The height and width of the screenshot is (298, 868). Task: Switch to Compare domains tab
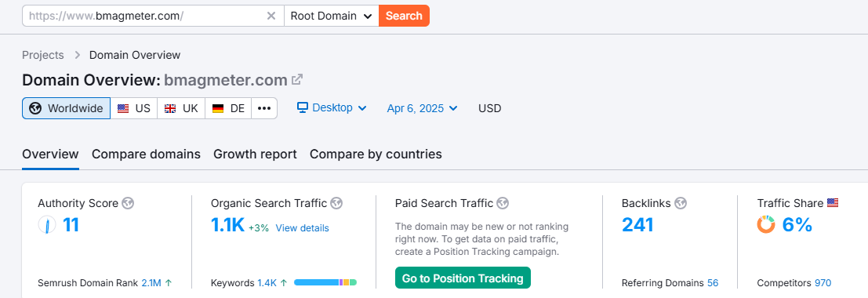[146, 154]
